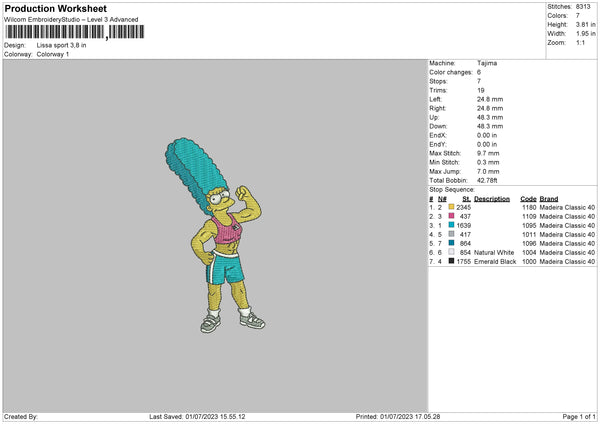The width and height of the screenshot is (600, 424).
Task: Click the barcode under the worksheet title
Action: 75,32
